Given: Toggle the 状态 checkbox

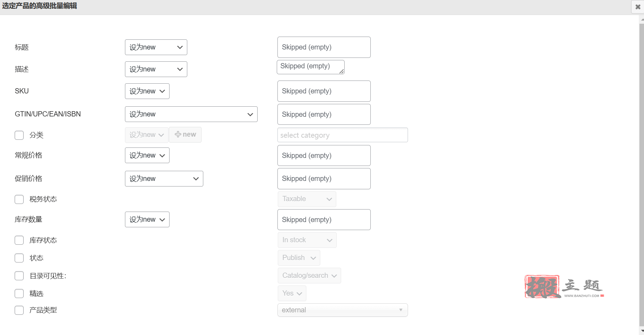Looking at the screenshot, I should point(19,258).
